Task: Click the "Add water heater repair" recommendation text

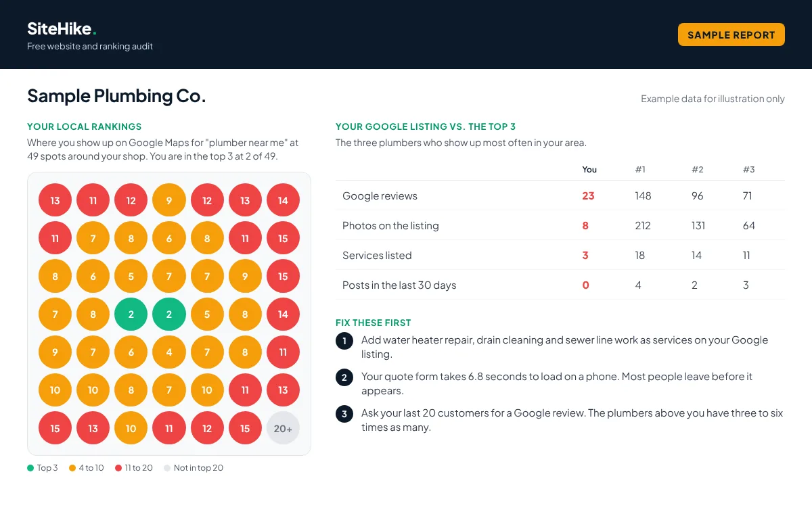Action: click(x=565, y=347)
